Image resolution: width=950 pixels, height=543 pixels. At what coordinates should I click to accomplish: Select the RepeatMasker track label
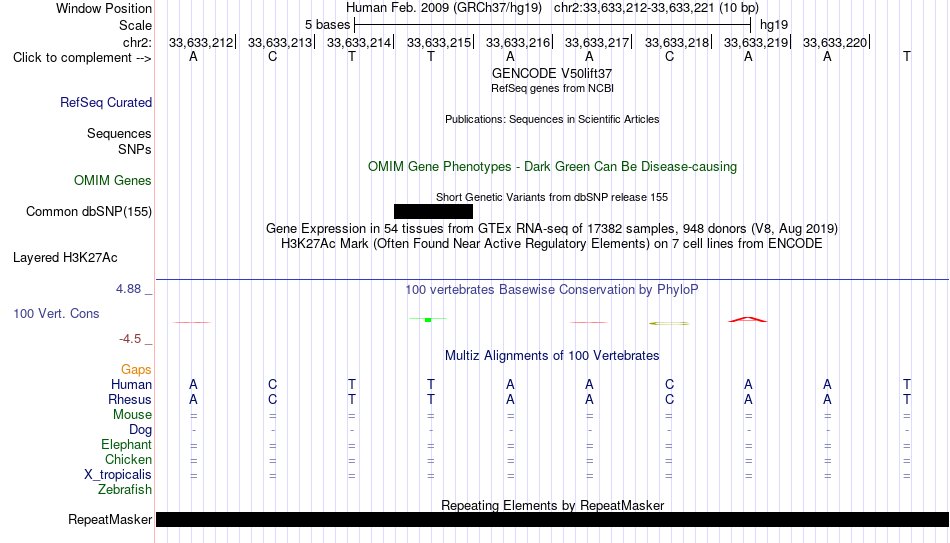[110, 519]
